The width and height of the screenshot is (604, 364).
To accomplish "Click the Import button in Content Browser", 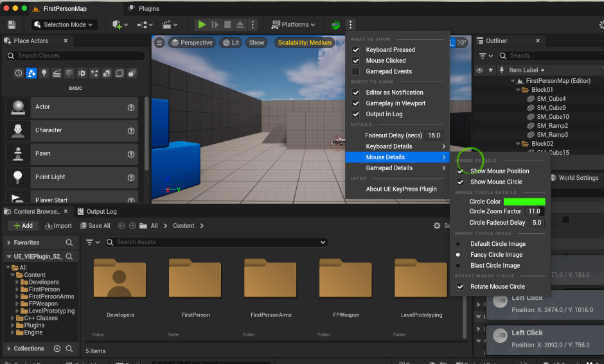I will tap(58, 226).
